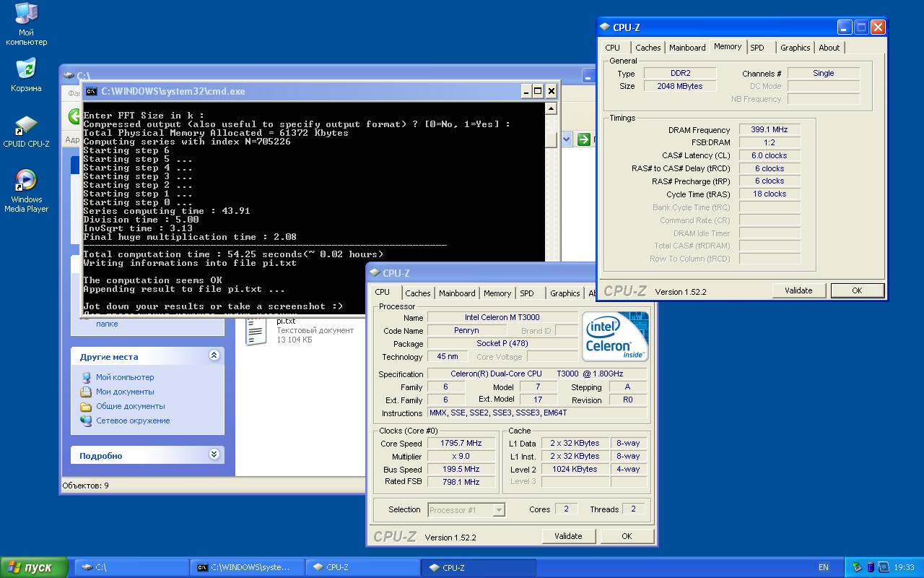Open My Computer desktop icon
The width and height of the screenshot is (924, 578).
coord(26,14)
